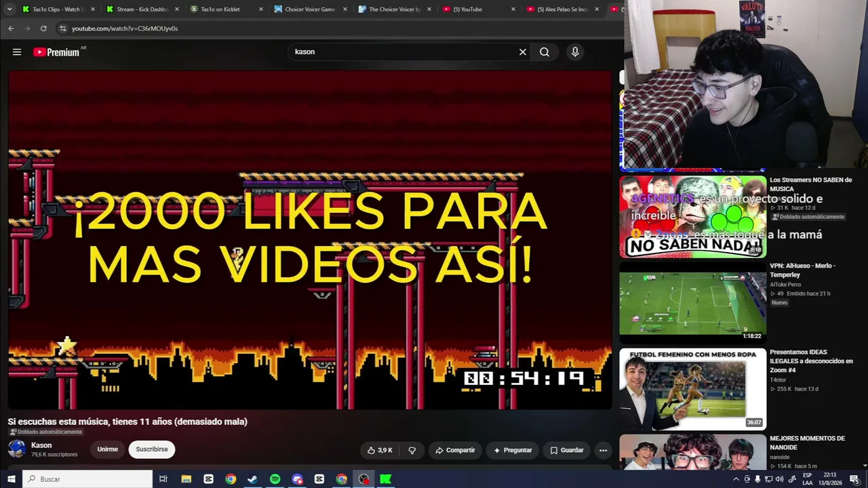The height and width of the screenshot is (488, 868).
Task: Switch to Tas1o on Kicklet tab
Action: point(226,9)
